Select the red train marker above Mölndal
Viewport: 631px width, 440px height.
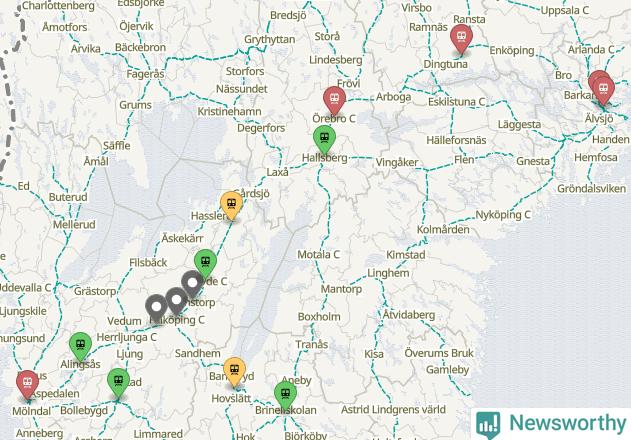click(27, 385)
